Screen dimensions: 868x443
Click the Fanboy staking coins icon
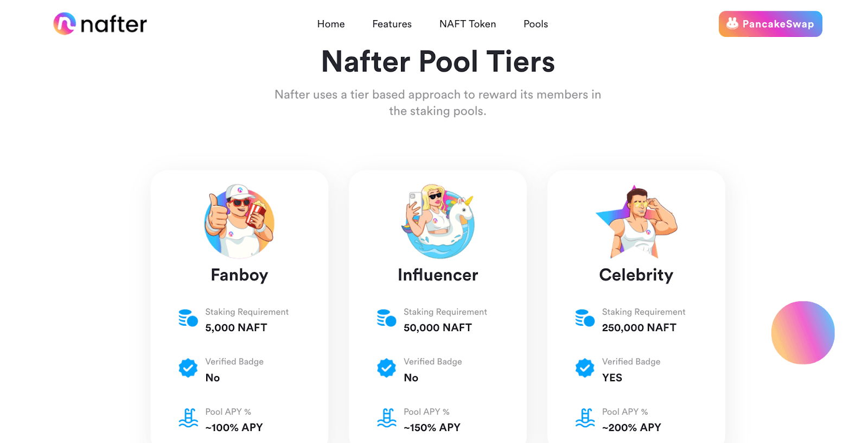coord(188,318)
